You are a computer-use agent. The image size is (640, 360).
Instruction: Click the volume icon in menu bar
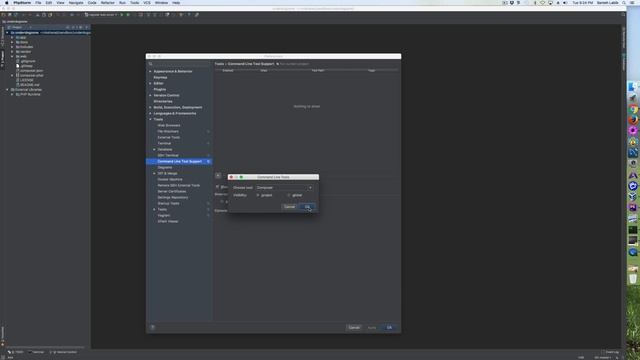pyautogui.click(x=565, y=3)
